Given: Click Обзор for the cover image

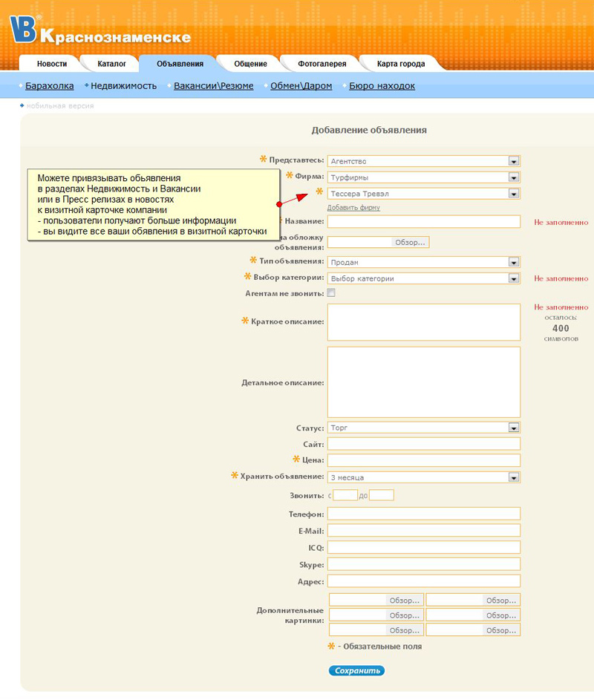Looking at the screenshot, I should point(410,242).
